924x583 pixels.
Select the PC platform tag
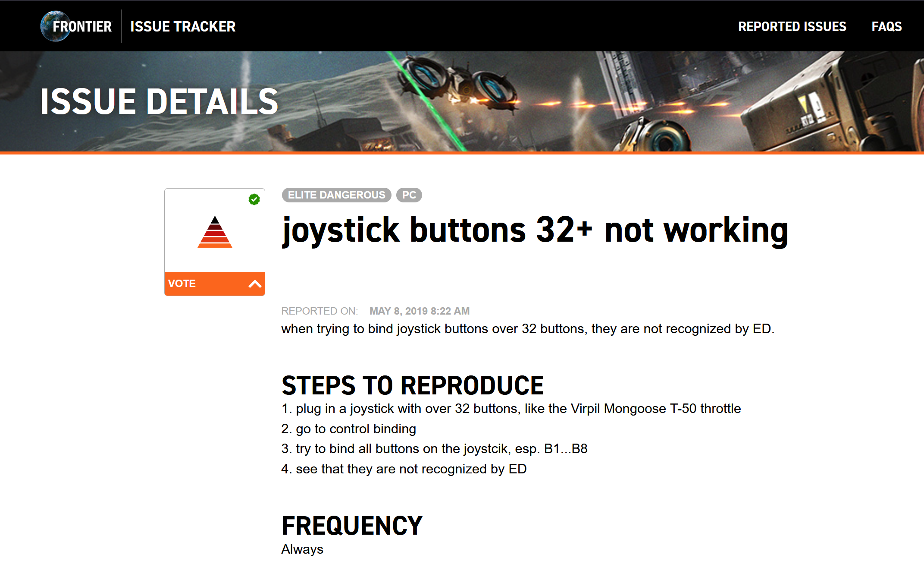point(409,195)
